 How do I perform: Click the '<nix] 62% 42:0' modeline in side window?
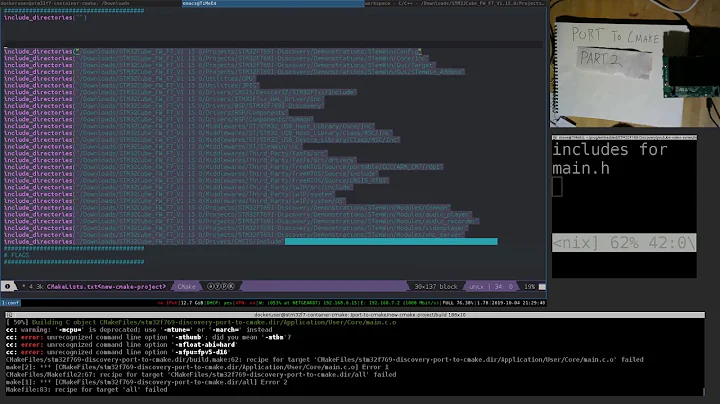pyautogui.click(x=624, y=242)
